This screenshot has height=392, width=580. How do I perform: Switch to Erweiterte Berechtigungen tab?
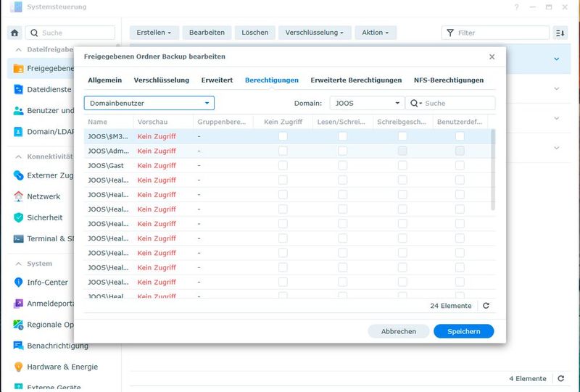(x=356, y=80)
